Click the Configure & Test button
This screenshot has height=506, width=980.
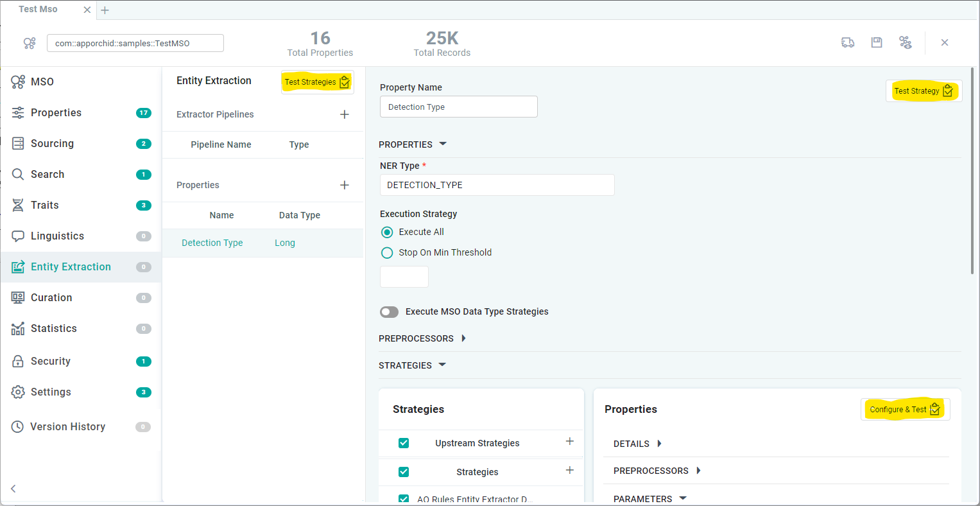tap(904, 410)
